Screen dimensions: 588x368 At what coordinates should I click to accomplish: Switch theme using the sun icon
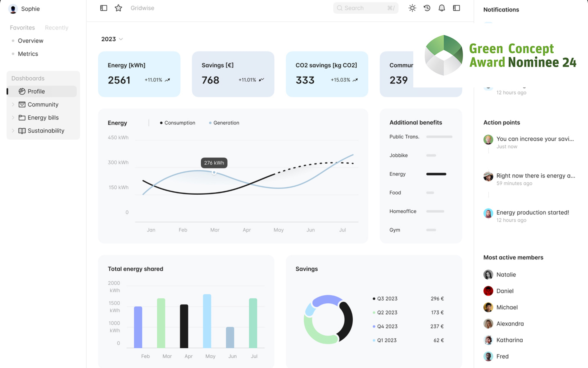tap(412, 8)
